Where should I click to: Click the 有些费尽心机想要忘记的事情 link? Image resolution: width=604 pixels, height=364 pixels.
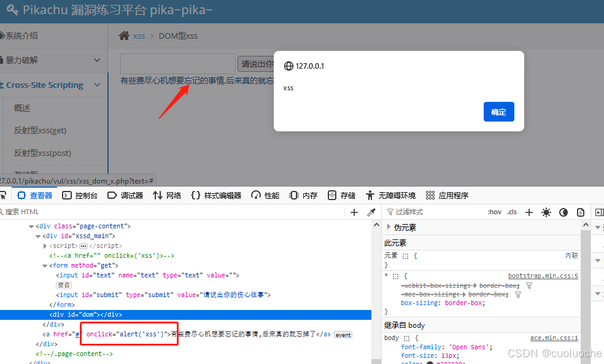pos(197,80)
